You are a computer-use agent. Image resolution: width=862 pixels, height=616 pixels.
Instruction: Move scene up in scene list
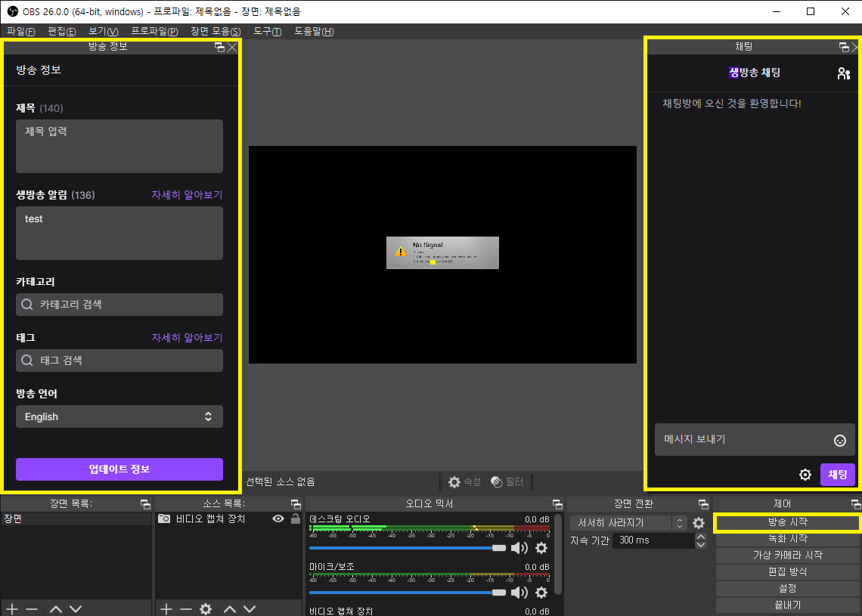pos(55,609)
